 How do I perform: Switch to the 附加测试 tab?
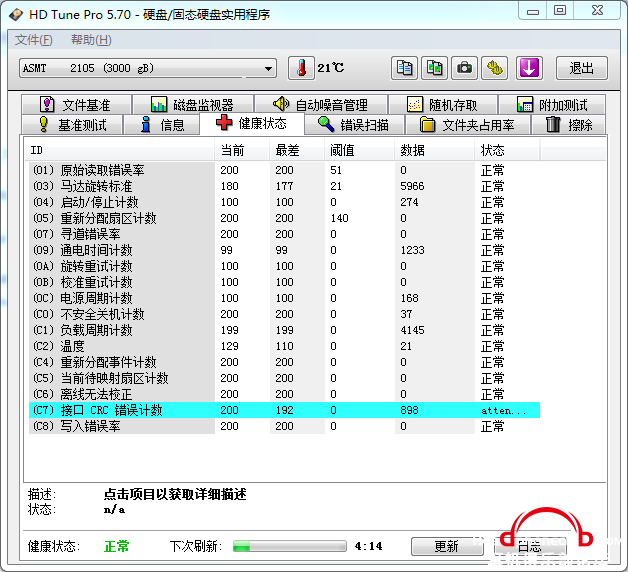click(x=552, y=105)
